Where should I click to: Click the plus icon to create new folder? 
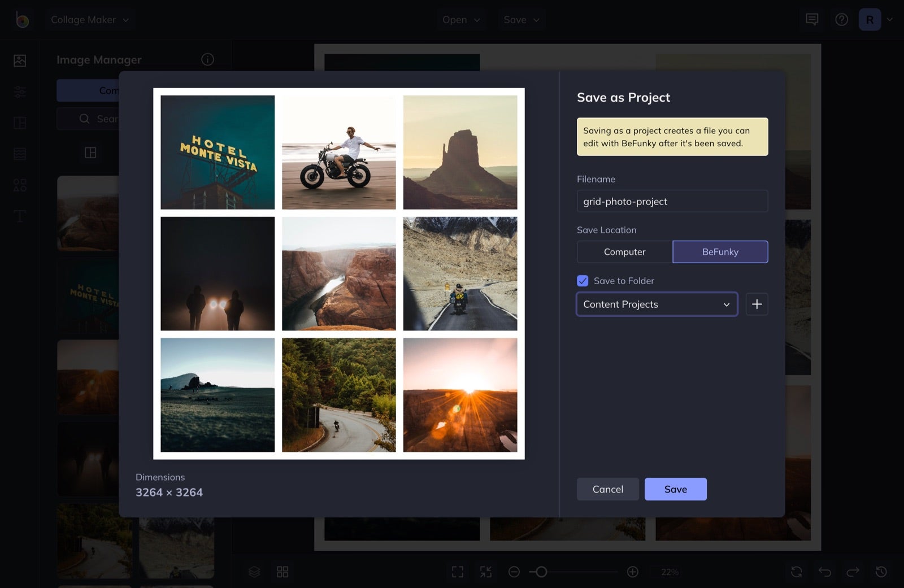tap(757, 304)
